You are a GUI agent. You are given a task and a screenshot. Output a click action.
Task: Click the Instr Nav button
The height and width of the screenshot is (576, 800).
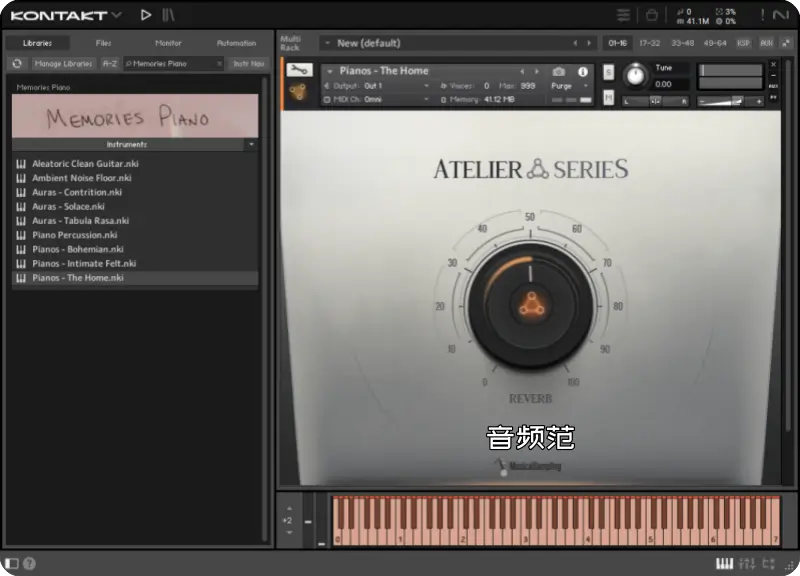(x=248, y=63)
